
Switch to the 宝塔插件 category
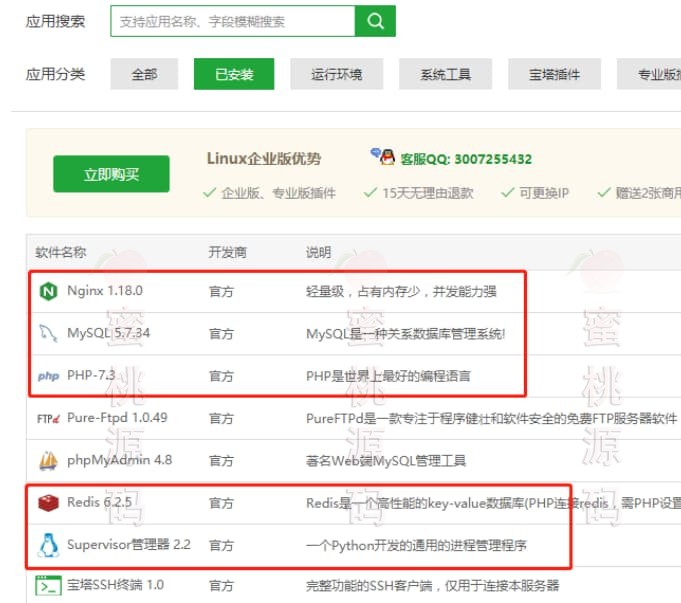tap(556, 75)
